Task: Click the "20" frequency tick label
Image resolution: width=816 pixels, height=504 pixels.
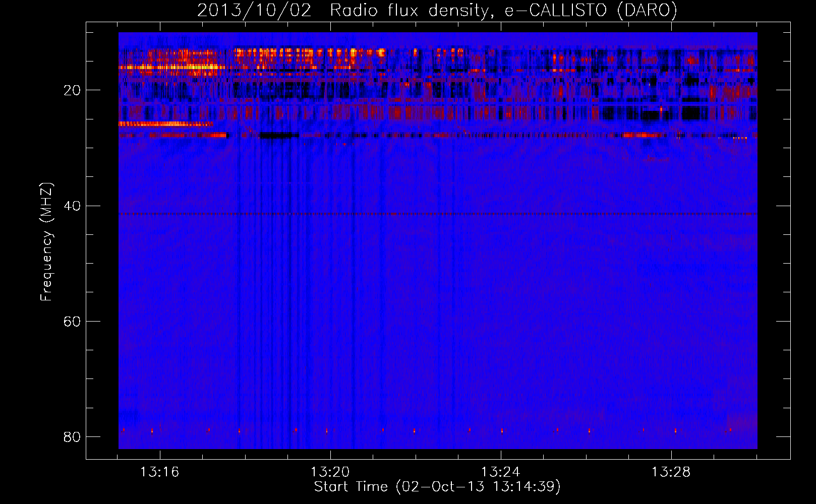Action: pyautogui.click(x=72, y=90)
